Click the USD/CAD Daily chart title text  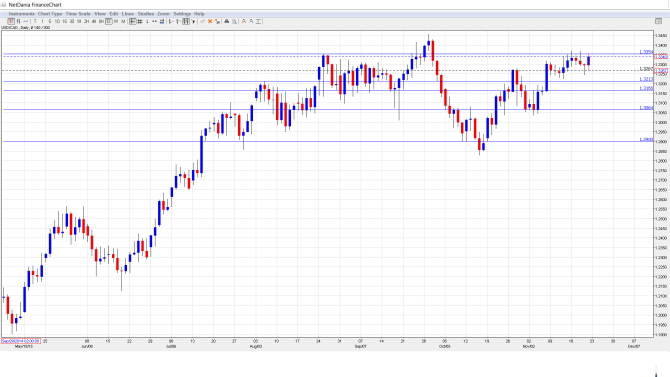[26, 28]
